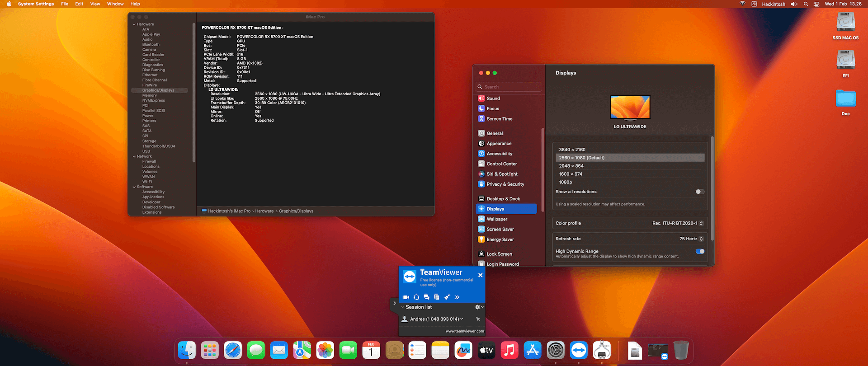Image resolution: width=868 pixels, height=366 pixels.
Task: Pick the 1600 × 674 resolution
Action: 630,174
